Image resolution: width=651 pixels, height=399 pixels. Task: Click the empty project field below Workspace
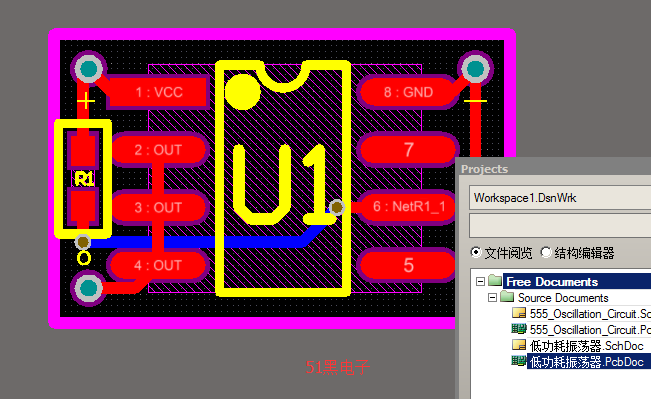[560, 225]
